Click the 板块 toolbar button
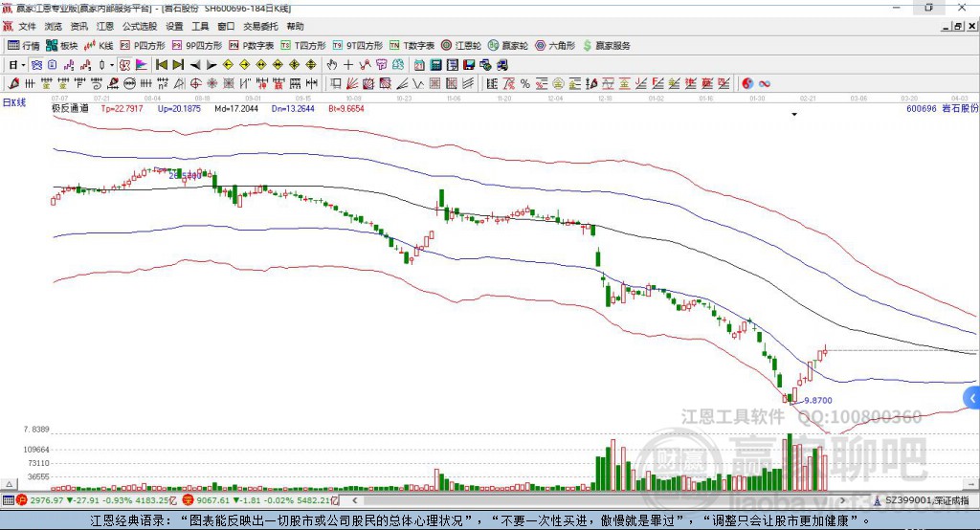This screenshot has height=530, width=980. point(62,46)
